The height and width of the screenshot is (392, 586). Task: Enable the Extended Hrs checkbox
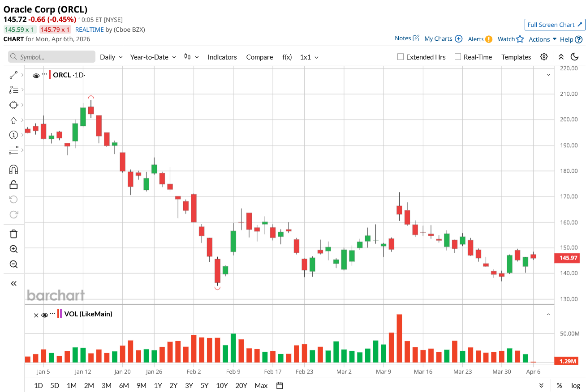coord(401,57)
